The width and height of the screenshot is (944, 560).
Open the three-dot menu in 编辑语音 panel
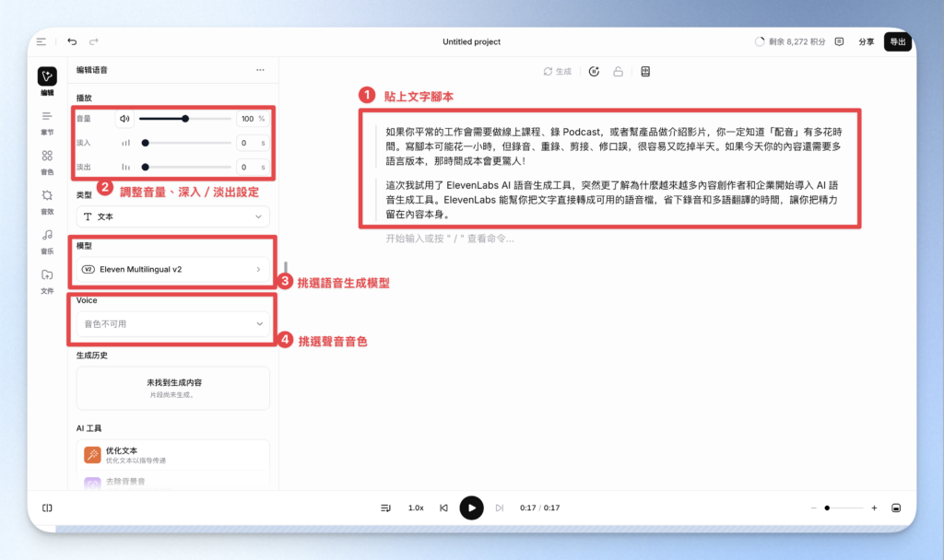click(x=260, y=70)
